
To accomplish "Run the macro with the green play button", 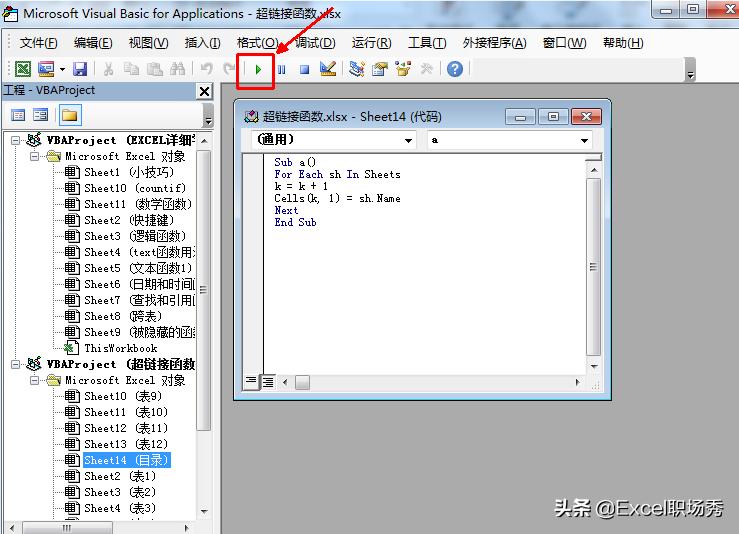I will (x=258, y=70).
